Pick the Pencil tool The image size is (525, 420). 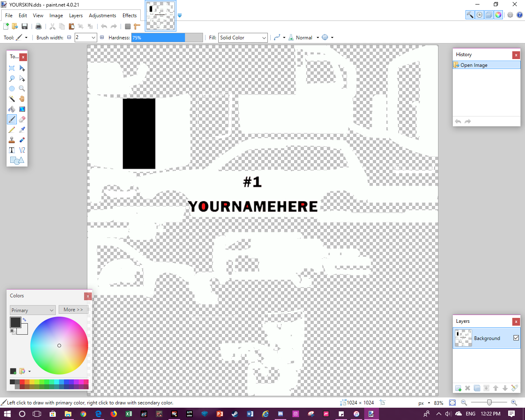coord(12,130)
